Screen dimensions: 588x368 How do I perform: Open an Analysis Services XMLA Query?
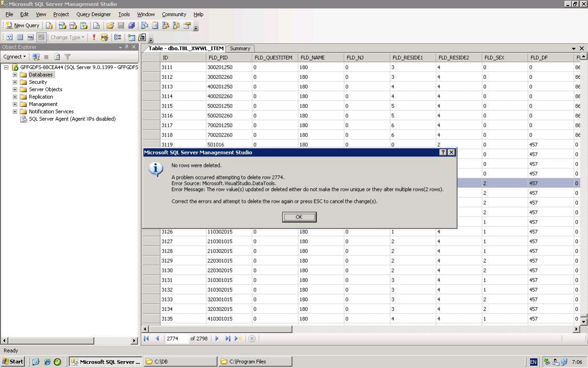pyautogui.click(x=84, y=26)
